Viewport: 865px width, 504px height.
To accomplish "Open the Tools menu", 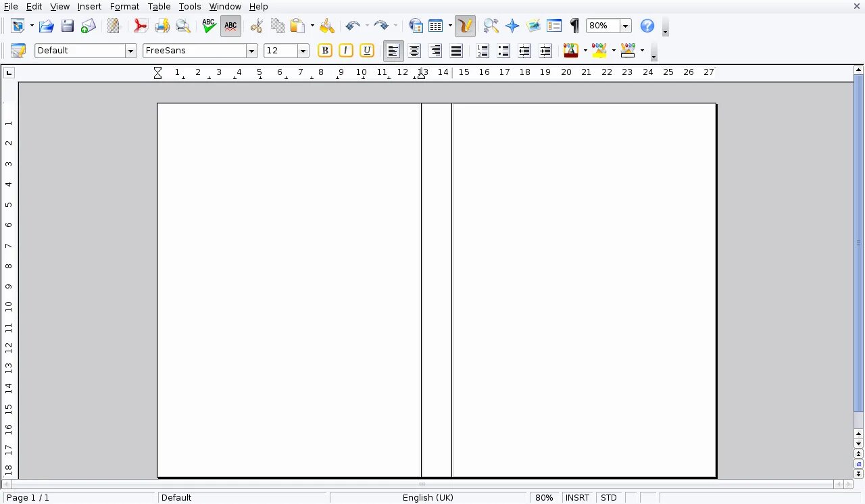I will tap(190, 6).
